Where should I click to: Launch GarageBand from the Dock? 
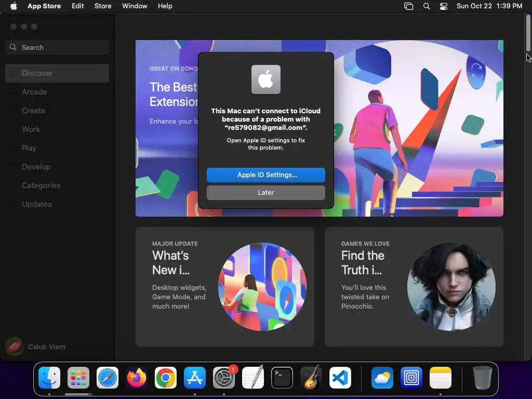(311, 378)
